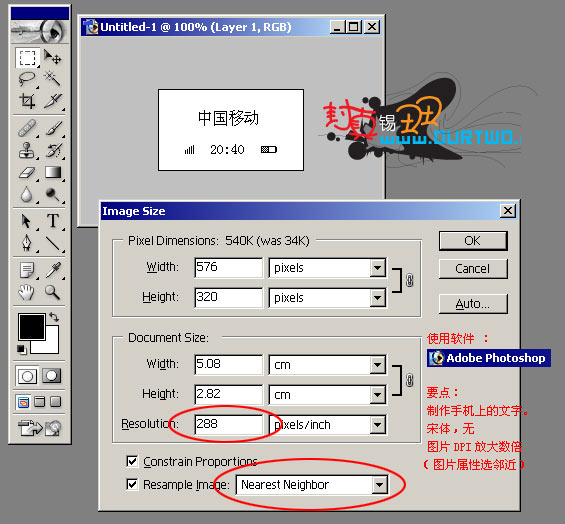Click the OK button
Viewport: 565px width, 524px height.
473,240
